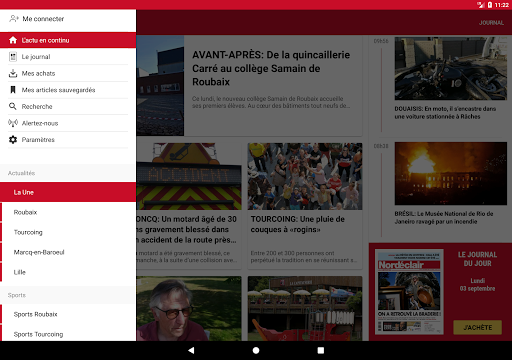Image resolution: width=512 pixels, height=360 pixels.
Task: Select La Une section
Action: pyautogui.click(x=68, y=192)
